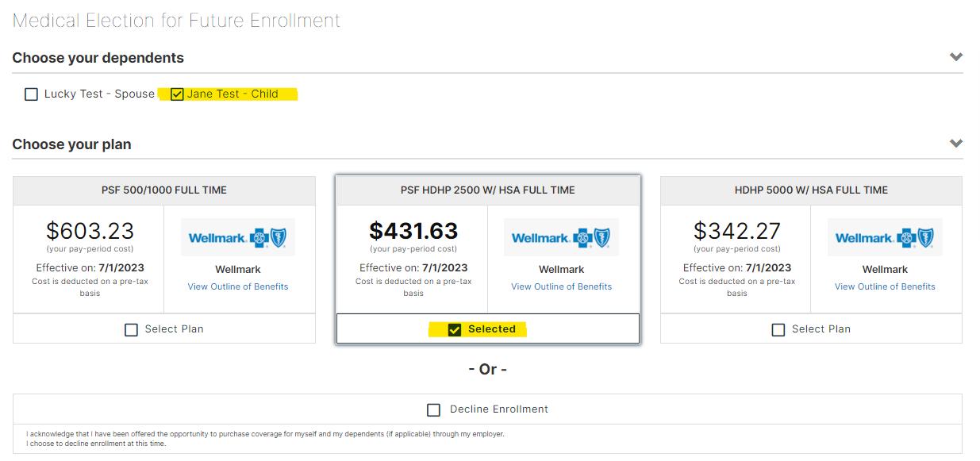This screenshot has width=980, height=461.
Task: Open View Outline of Benefits for HDHP 5000
Action: (x=885, y=286)
